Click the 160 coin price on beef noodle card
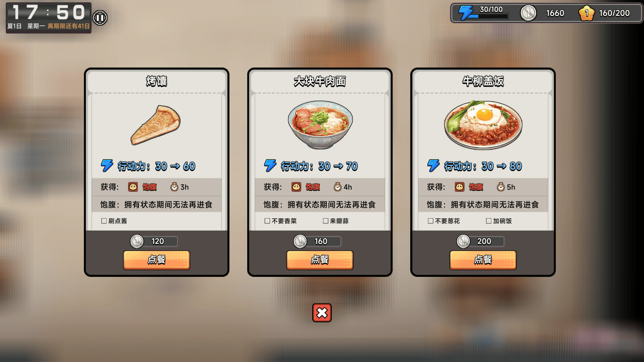The width and height of the screenshot is (644, 362). click(320, 241)
